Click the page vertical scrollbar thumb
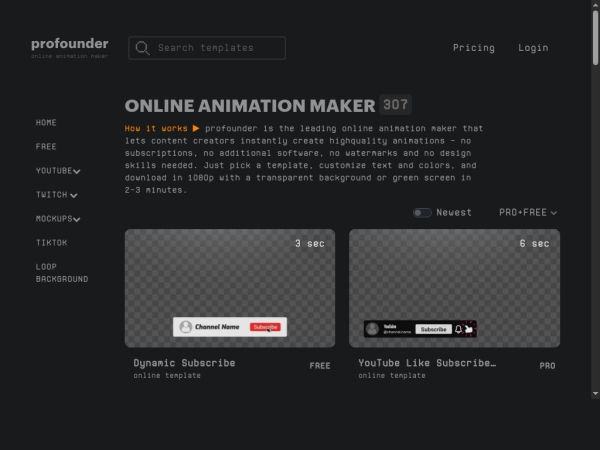Viewport: 600px width, 450px height. 595,38
